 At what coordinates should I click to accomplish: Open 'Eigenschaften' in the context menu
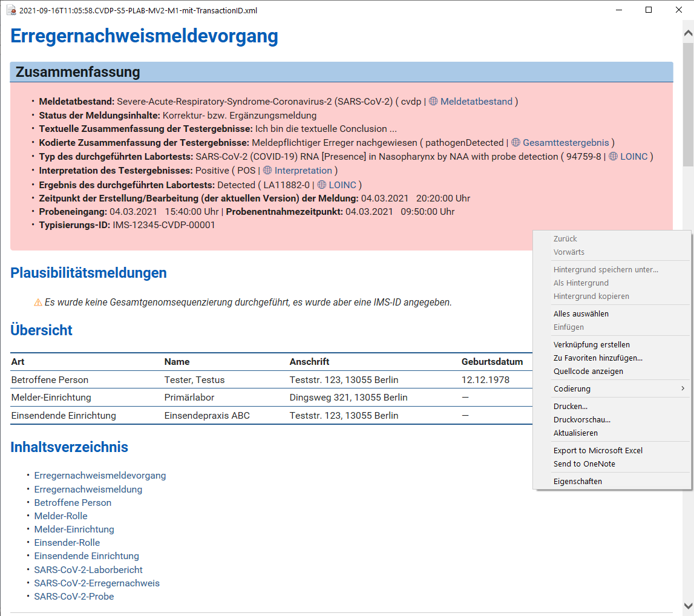pyautogui.click(x=577, y=481)
